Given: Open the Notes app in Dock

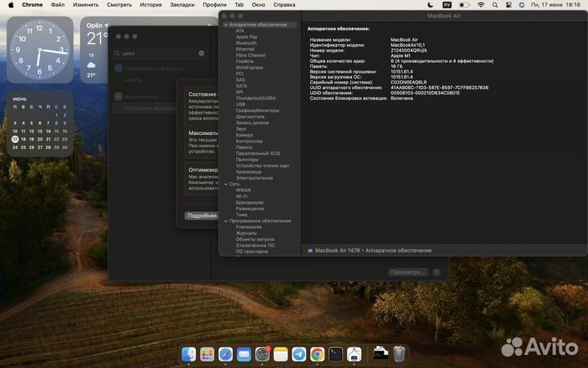Looking at the screenshot, I should click(x=280, y=354).
